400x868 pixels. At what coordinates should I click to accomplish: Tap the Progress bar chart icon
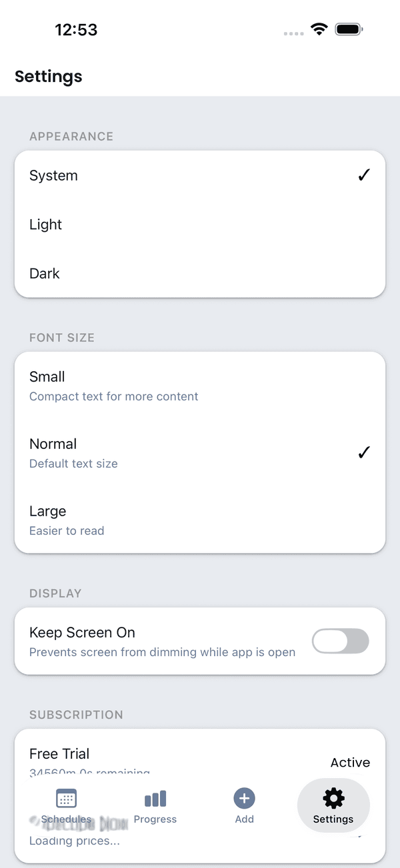pos(155,797)
